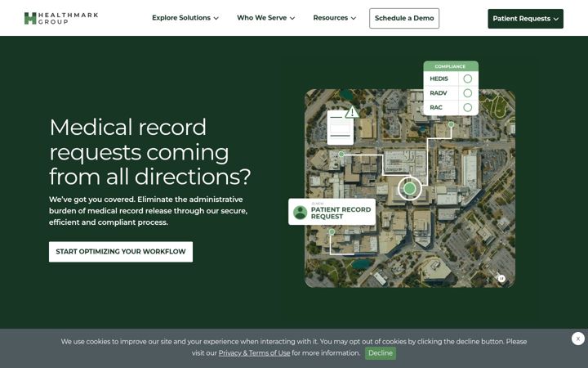This screenshot has height=368, width=588.
Task: Click the HEDIS label in compliance card
Action: pos(439,79)
